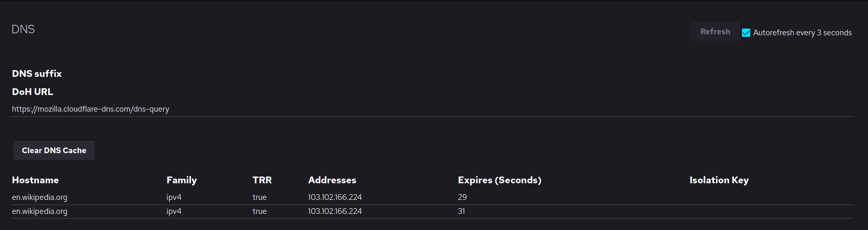
Task: Click the Hostname column header
Action: (x=35, y=180)
